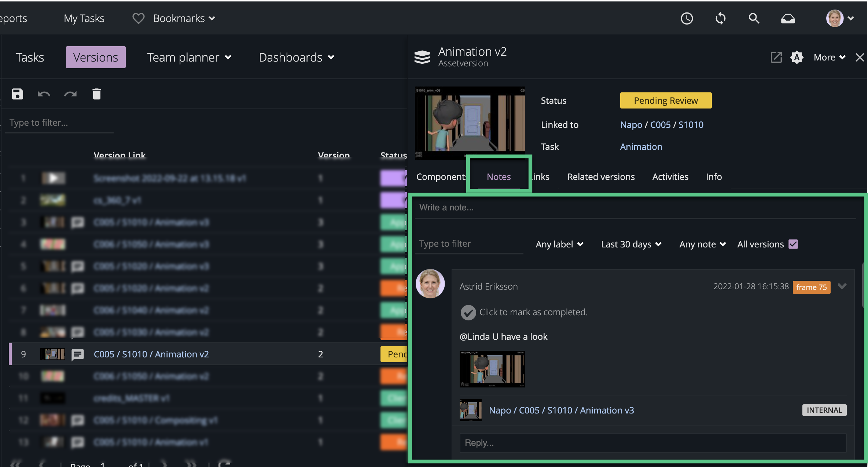Open Animation v2 in new window icon
The width and height of the screenshot is (868, 467).
coord(776,57)
